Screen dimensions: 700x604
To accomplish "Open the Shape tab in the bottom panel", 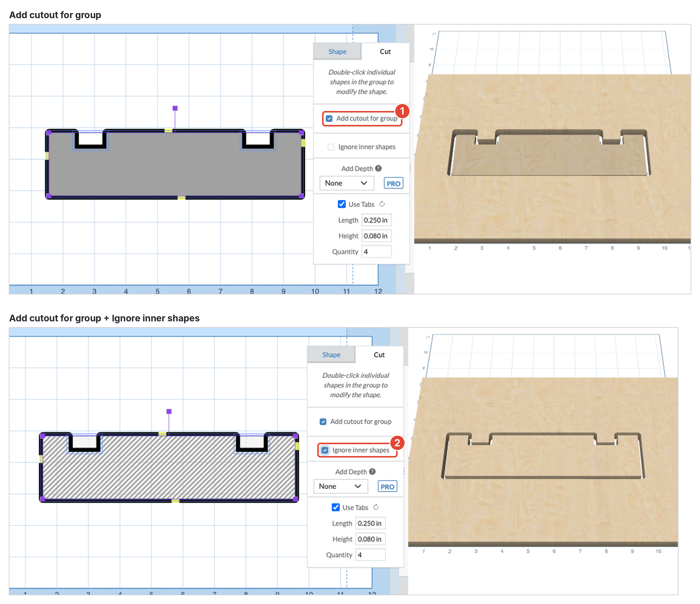I will pos(331,355).
